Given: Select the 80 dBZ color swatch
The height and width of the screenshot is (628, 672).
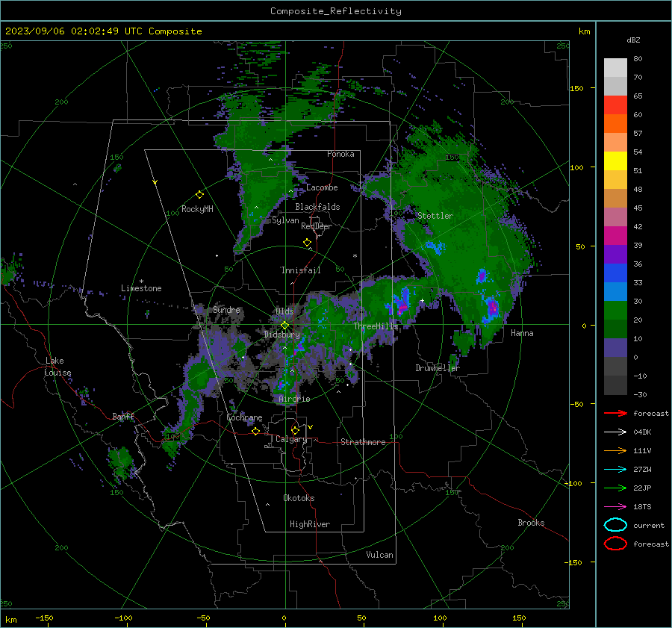Looking at the screenshot, I should [x=615, y=67].
